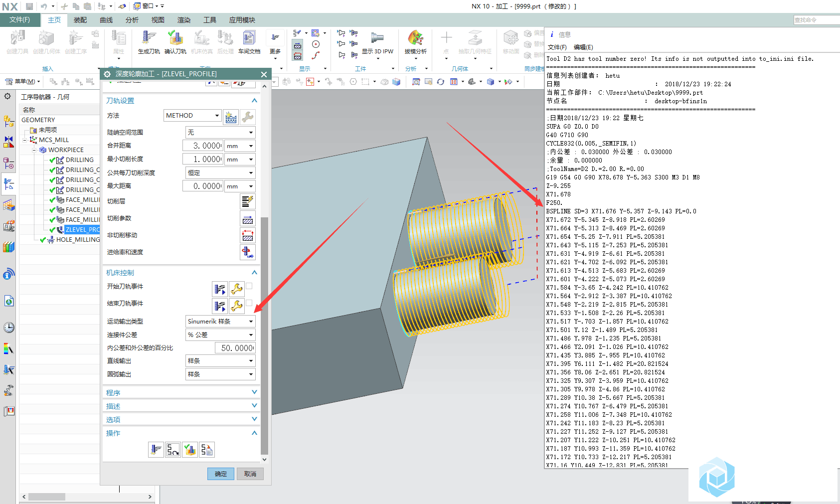840x504 pixels.
Task: Switch to 装配 ribbon tab
Action: pyautogui.click(x=80, y=20)
